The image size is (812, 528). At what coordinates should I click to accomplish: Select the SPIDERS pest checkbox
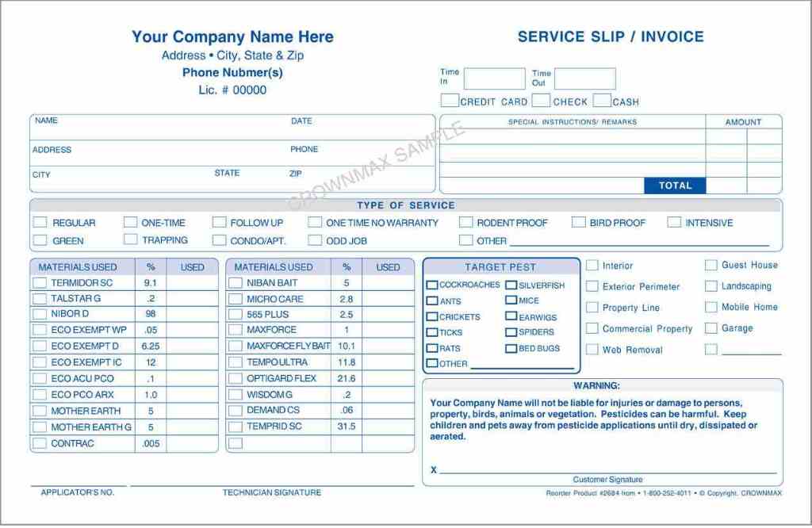tap(511, 332)
